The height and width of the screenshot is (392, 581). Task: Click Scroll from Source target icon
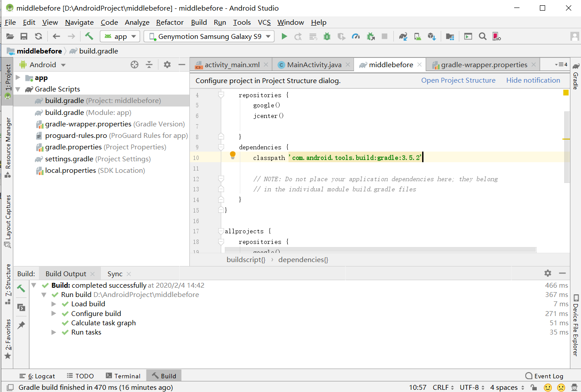pos(135,65)
